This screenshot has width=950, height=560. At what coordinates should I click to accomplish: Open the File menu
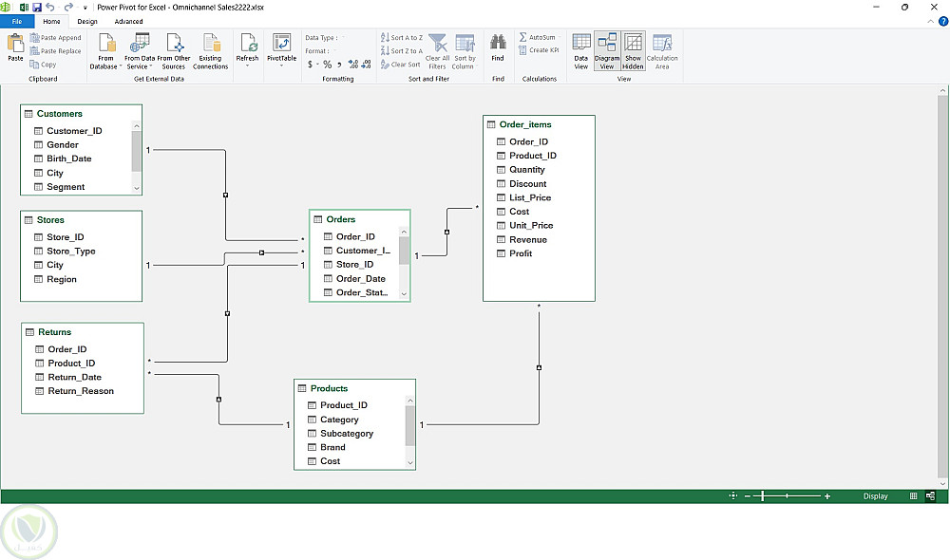click(x=17, y=21)
